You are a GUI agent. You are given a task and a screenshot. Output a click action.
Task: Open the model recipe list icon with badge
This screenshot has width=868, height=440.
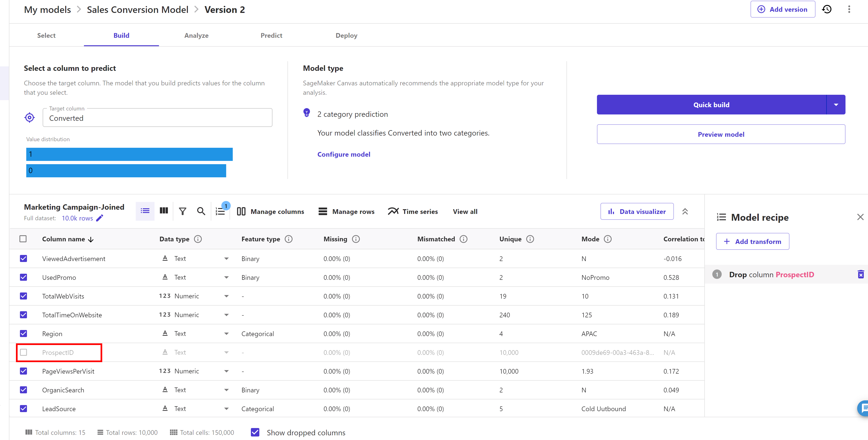(221, 211)
